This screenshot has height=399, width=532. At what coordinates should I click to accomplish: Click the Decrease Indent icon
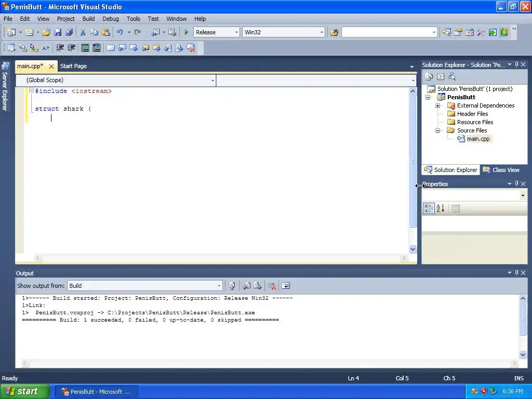pyautogui.click(x=60, y=48)
